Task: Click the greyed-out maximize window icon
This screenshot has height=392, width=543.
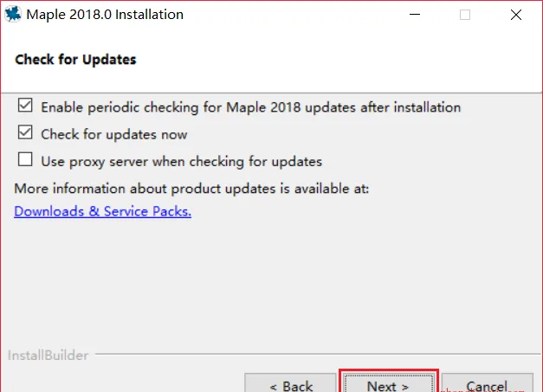Action: (x=465, y=15)
